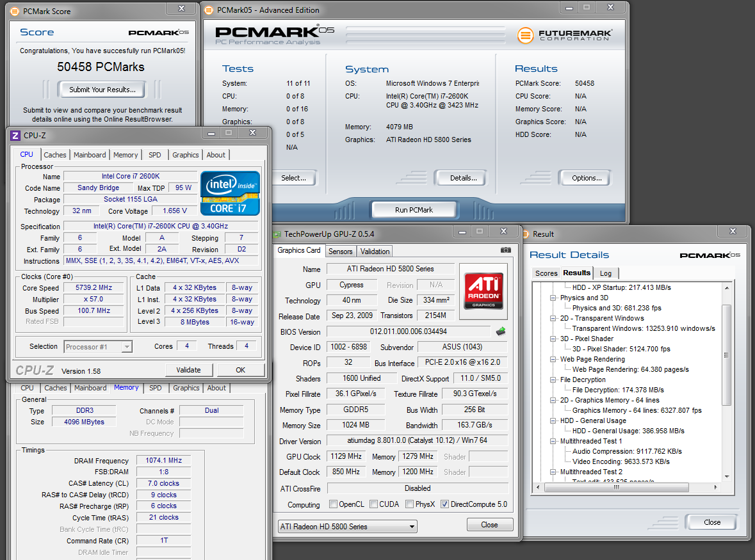Select the HDD - XP Startup result row

click(621, 287)
